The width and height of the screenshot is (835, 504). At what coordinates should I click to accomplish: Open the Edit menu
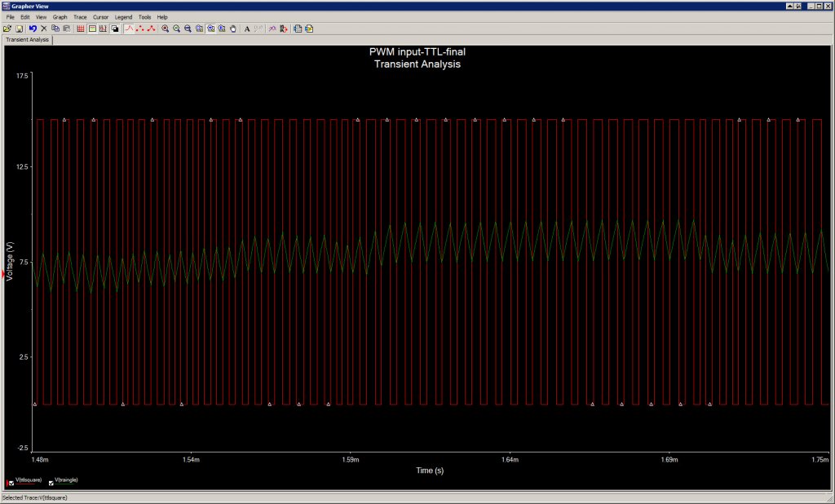point(25,17)
